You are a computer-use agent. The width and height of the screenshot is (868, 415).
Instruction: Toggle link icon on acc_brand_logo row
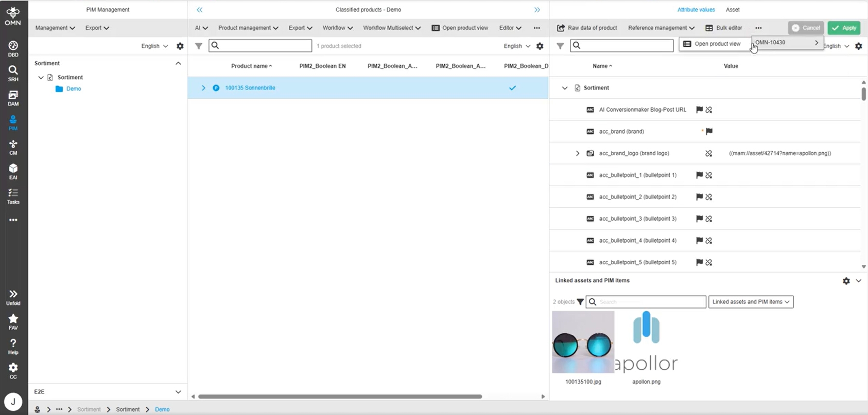(x=709, y=154)
